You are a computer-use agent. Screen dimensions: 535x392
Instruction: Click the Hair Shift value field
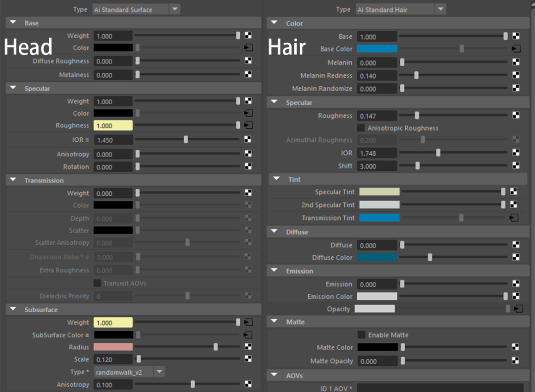pos(377,166)
